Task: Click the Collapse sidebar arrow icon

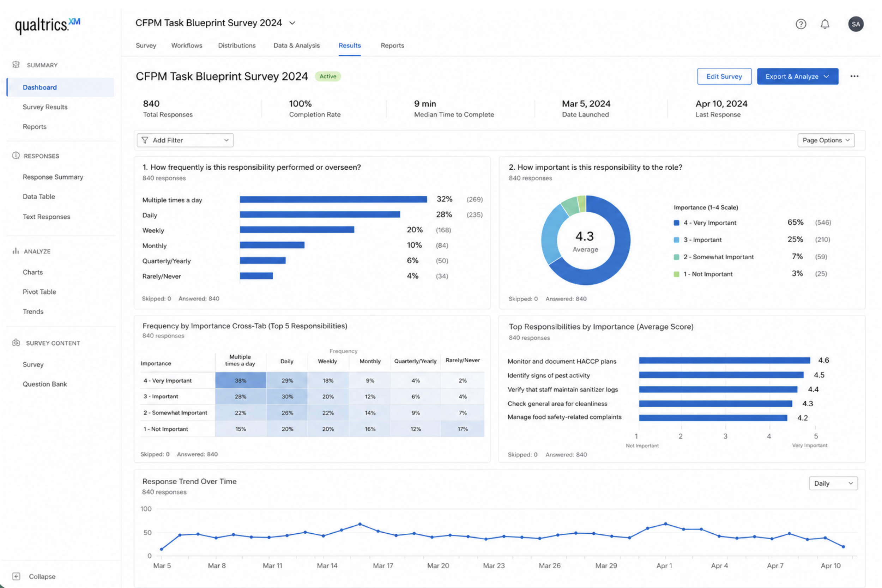Action: click(16, 576)
